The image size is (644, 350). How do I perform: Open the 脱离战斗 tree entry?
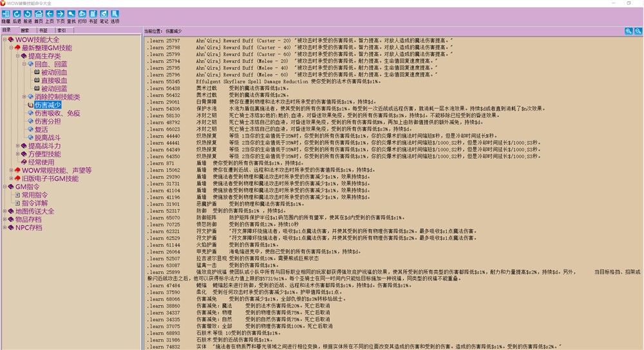[x=48, y=138]
